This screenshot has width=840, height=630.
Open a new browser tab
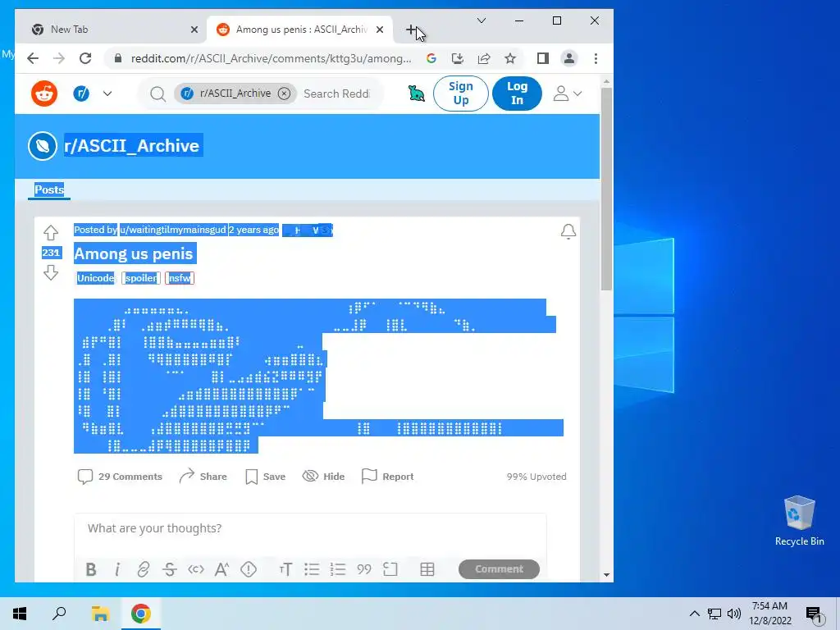pyautogui.click(x=411, y=30)
